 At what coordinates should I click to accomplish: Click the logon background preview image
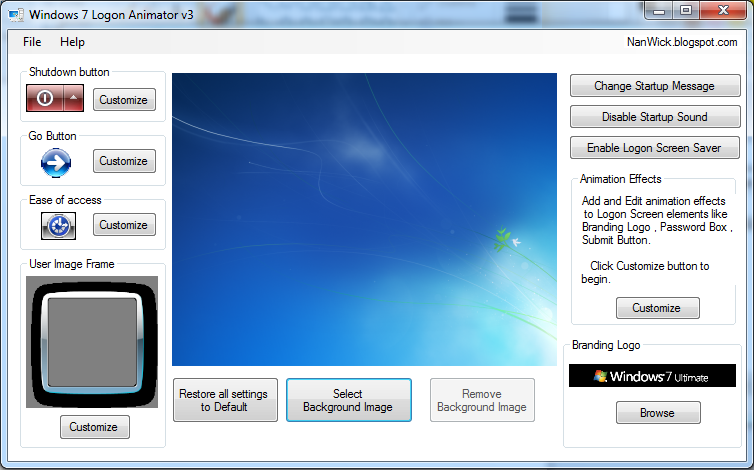tap(364, 219)
